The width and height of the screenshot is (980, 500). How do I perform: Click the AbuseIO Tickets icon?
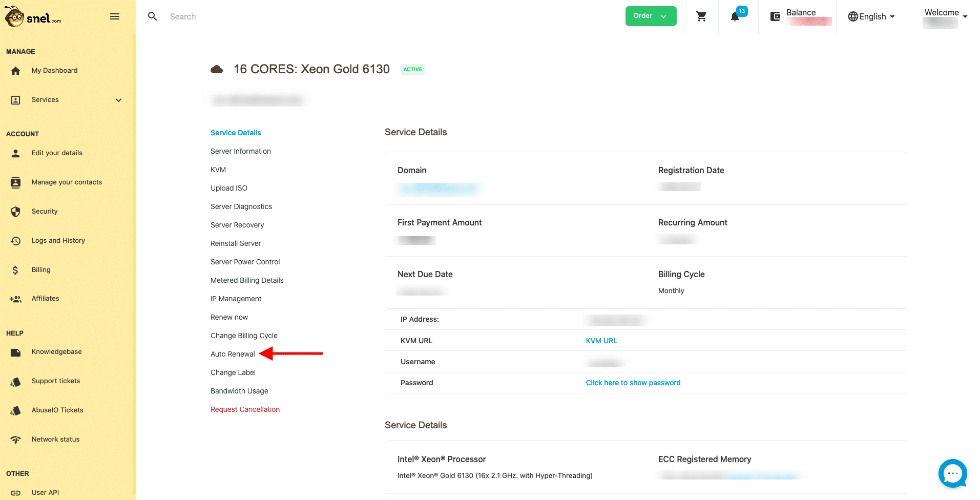point(16,411)
